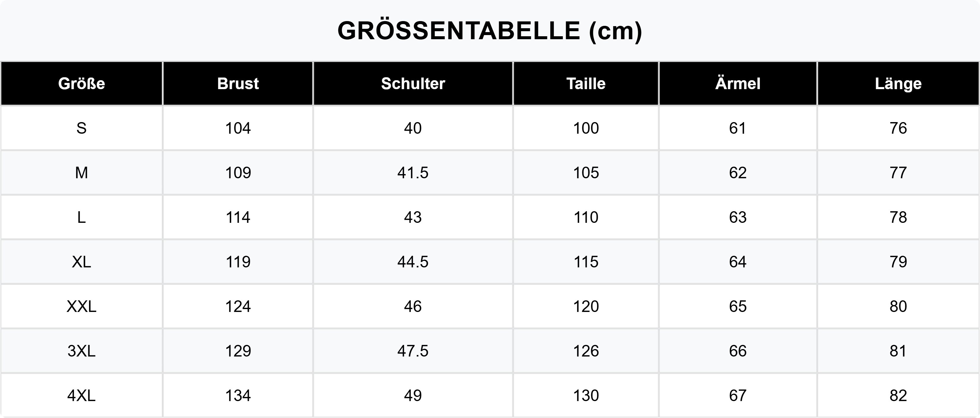
Task: Click the 3XL size cell
Action: [81, 351]
